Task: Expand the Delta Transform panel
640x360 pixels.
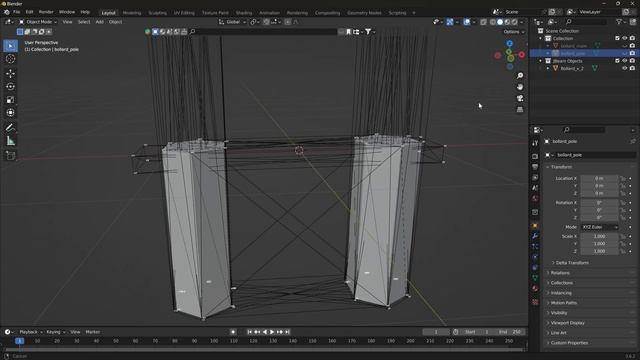Action: coord(571,263)
